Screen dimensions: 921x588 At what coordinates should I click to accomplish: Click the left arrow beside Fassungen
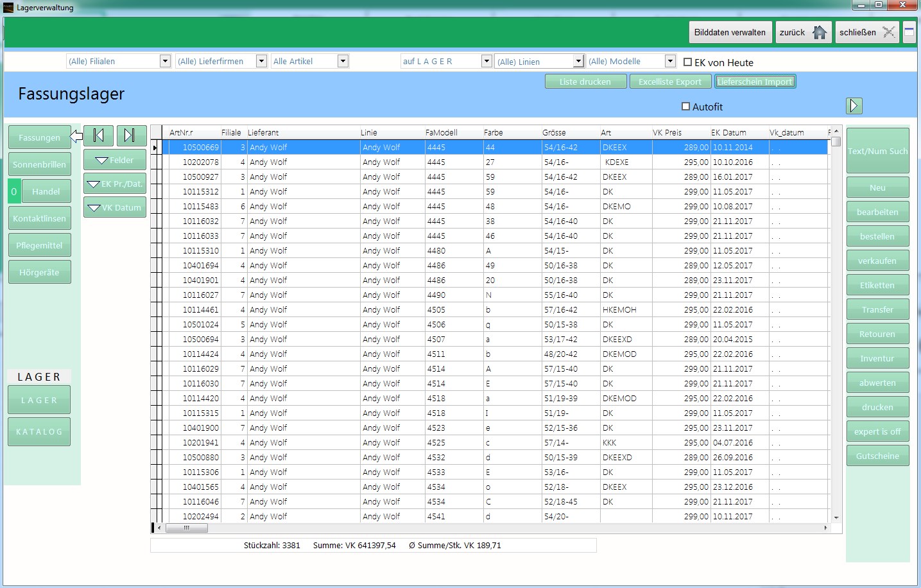(x=76, y=136)
